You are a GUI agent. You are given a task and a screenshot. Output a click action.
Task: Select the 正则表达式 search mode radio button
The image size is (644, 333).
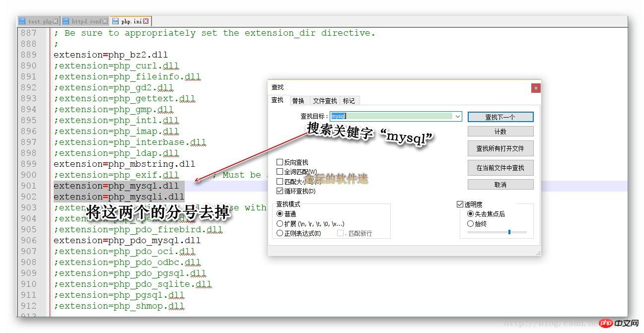pos(280,233)
